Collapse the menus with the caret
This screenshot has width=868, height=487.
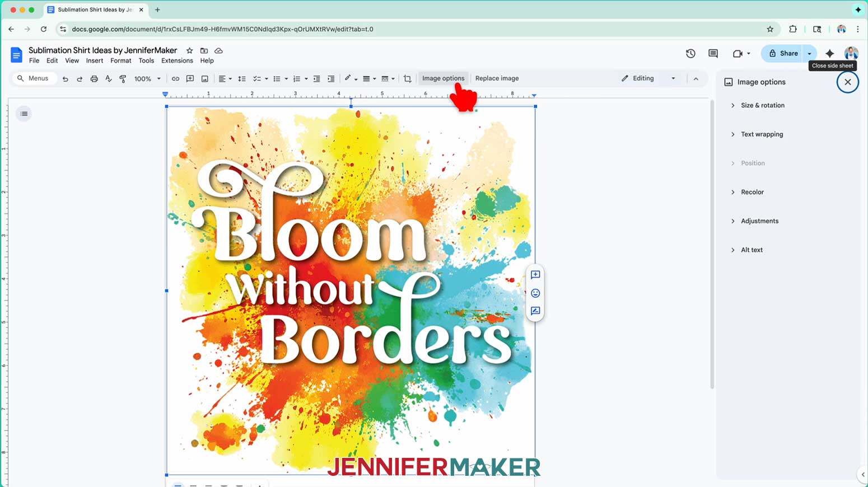[696, 79]
